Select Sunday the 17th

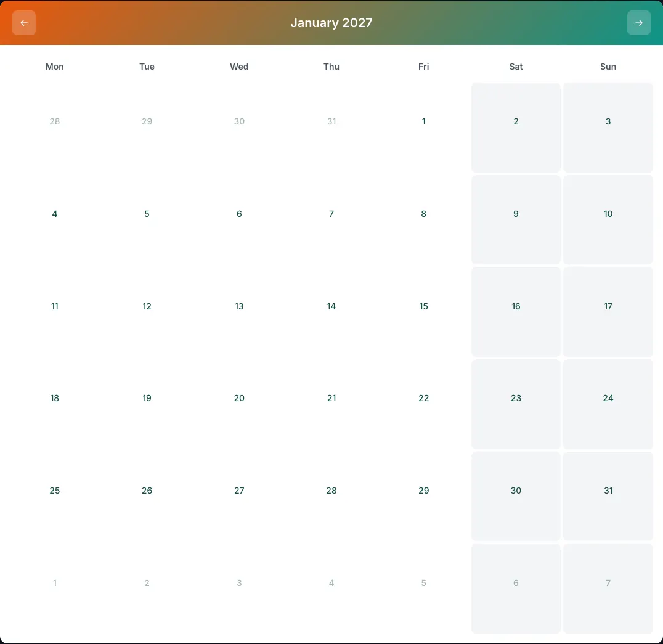pyautogui.click(x=608, y=312)
